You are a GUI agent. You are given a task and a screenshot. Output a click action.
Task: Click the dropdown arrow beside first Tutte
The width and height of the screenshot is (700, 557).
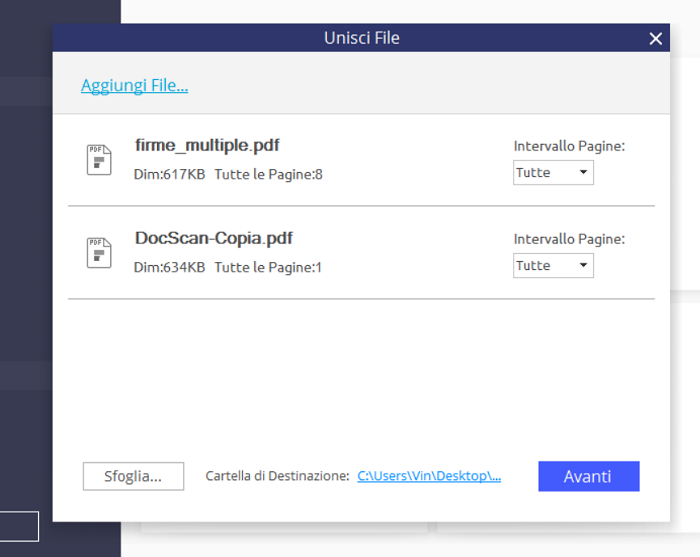tap(583, 172)
